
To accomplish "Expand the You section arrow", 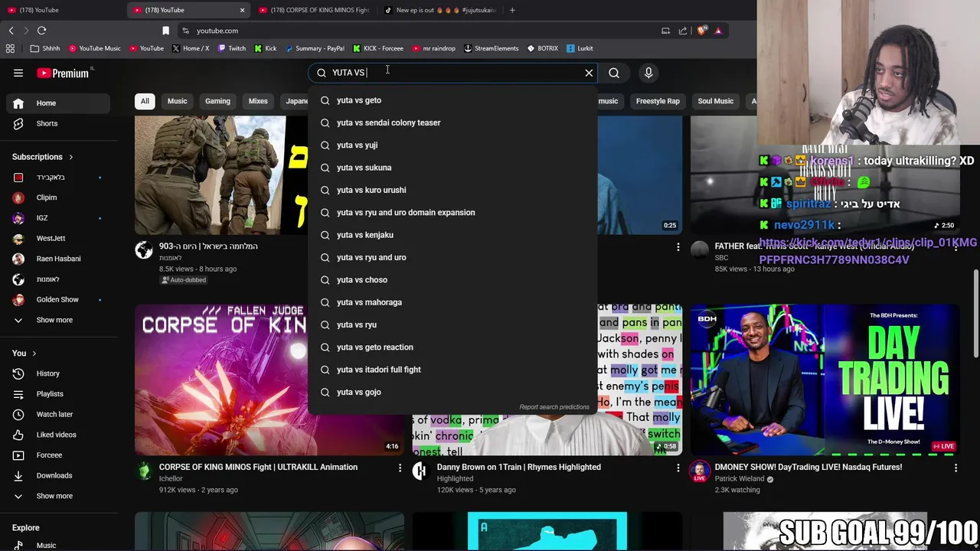I will tap(34, 354).
